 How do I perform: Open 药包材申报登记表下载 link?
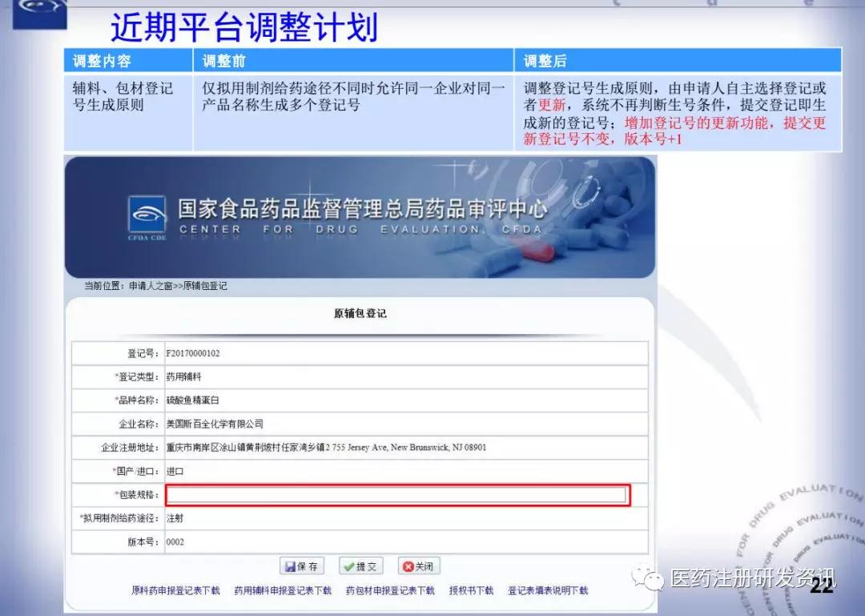pos(390,590)
